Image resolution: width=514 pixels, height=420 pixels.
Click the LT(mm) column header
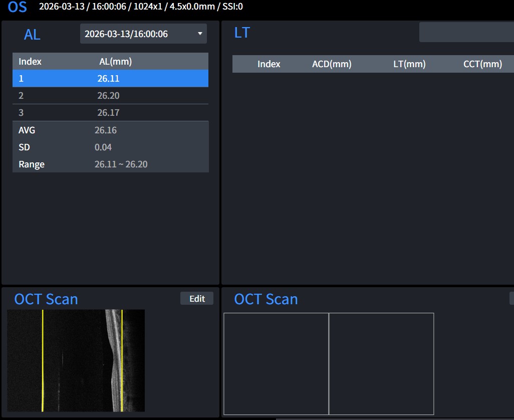tap(409, 64)
